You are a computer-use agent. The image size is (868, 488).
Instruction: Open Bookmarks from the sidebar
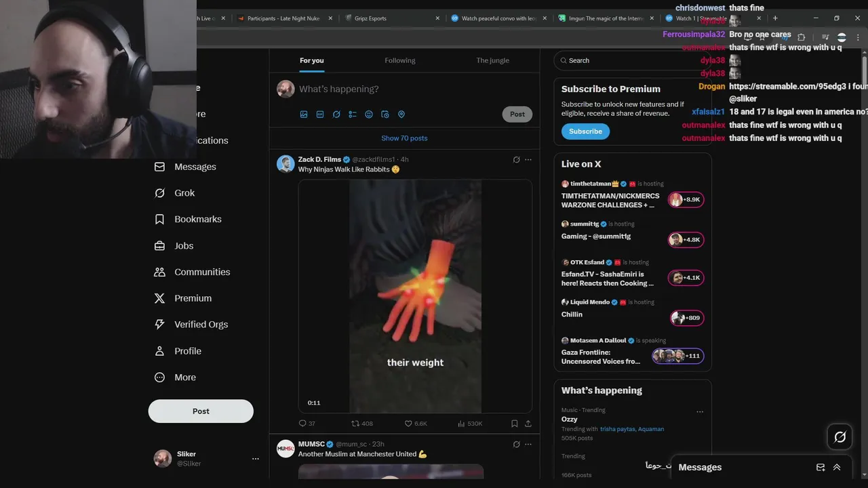pyautogui.click(x=188, y=220)
